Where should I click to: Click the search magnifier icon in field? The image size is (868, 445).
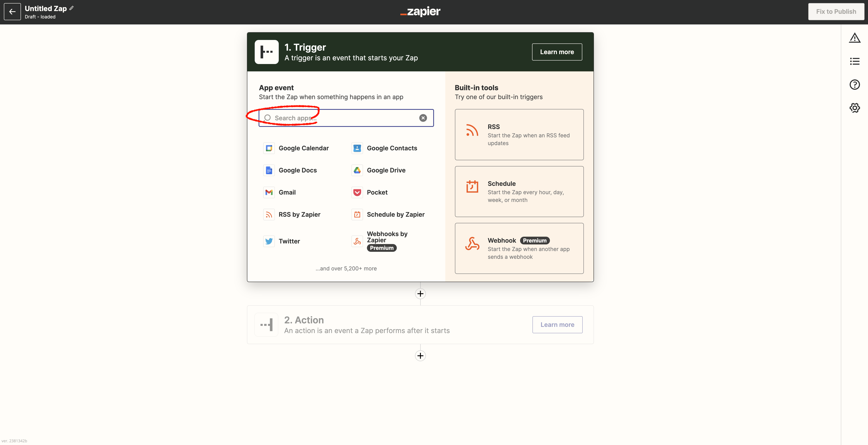click(267, 118)
